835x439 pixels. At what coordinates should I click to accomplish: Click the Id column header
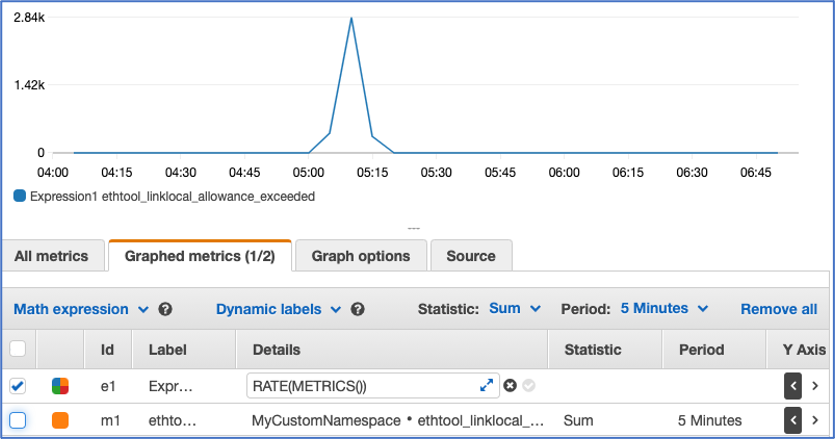click(107, 350)
